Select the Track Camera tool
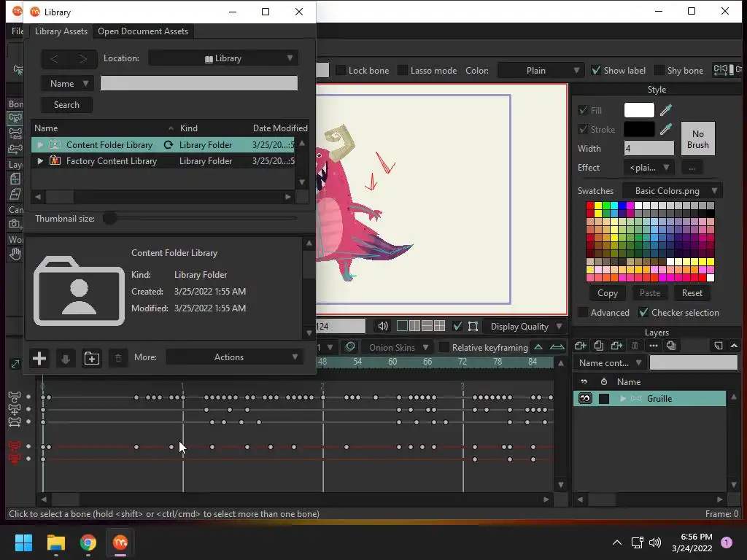 (15, 223)
